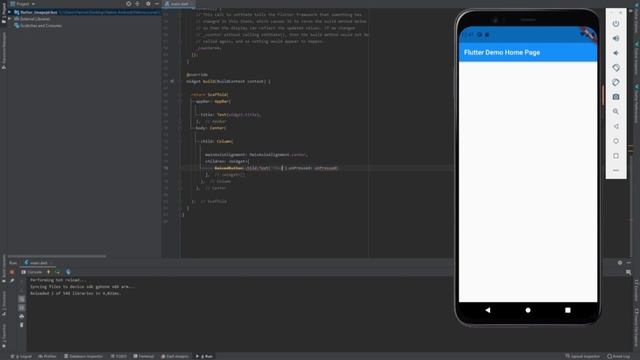The height and width of the screenshot is (360, 640).
Task: Select Scratches and Consoles tree item
Action: tap(38, 26)
